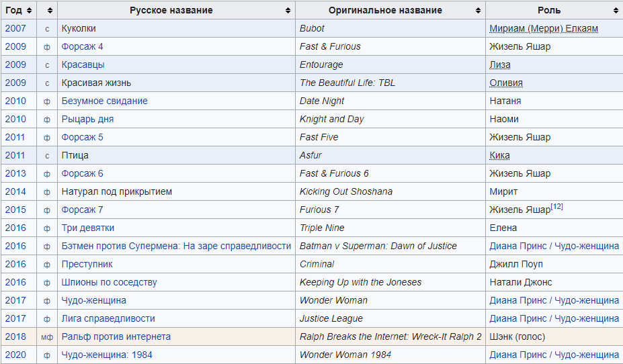Click original title The Beautiful Life: TBL
The height and width of the screenshot is (364, 623).
(347, 83)
